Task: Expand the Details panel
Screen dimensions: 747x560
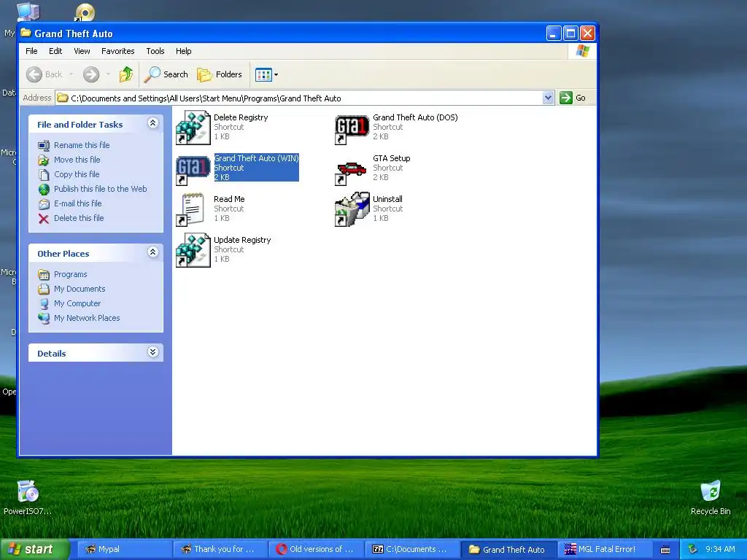Action: tap(152, 352)
